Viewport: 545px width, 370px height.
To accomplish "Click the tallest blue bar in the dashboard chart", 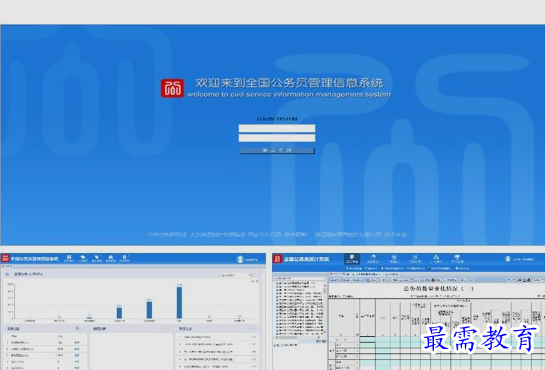I will (x=179, y=302).
